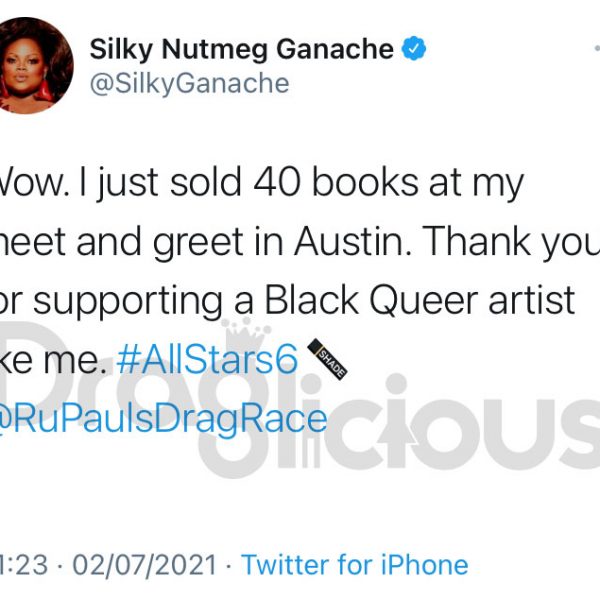Click the Twitter for iPhone source link
600x600 pixels.
[x=354, y=564]
